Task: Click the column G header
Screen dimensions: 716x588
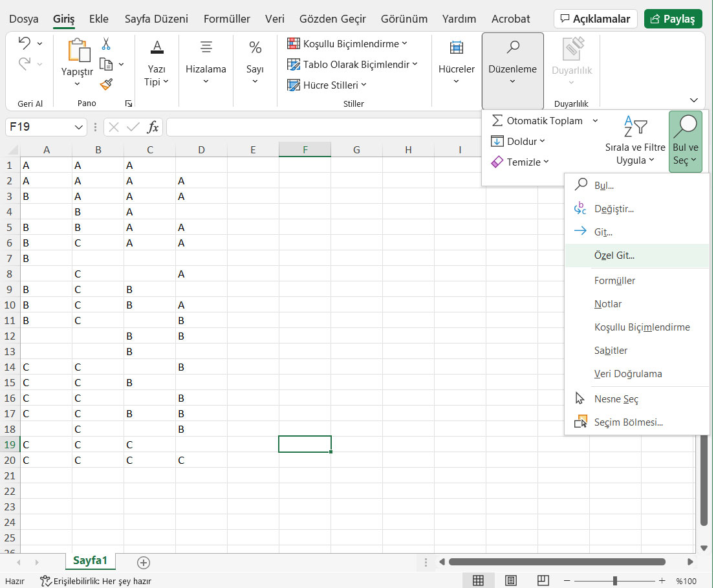Action: tap(356, 149)
